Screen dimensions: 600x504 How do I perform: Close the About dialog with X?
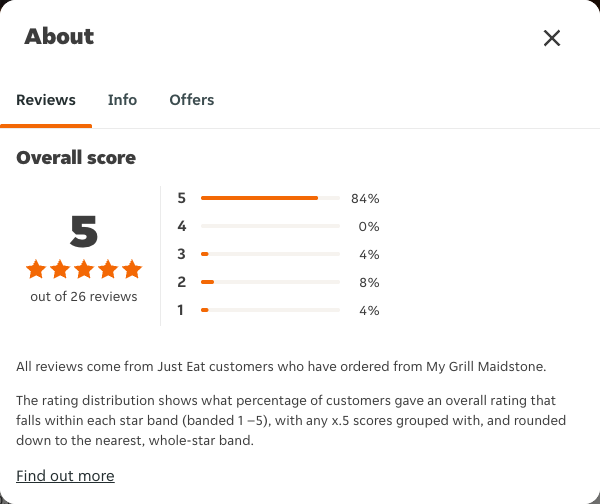coord(552,38)
